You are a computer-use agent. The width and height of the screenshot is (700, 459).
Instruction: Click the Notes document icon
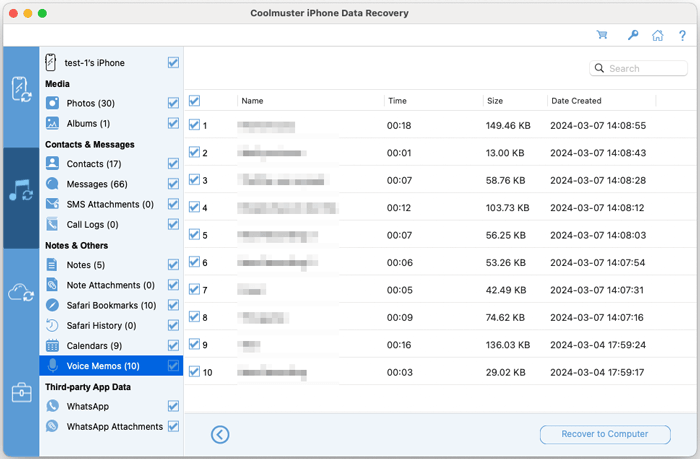click(x=52, y=265)
